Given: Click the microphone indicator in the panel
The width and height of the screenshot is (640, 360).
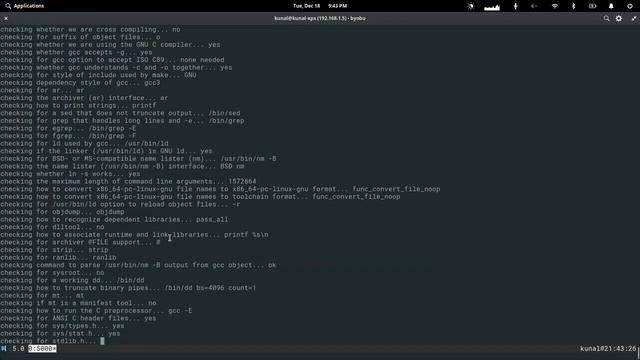Looking at the screenshot, I should click(515, 6).
